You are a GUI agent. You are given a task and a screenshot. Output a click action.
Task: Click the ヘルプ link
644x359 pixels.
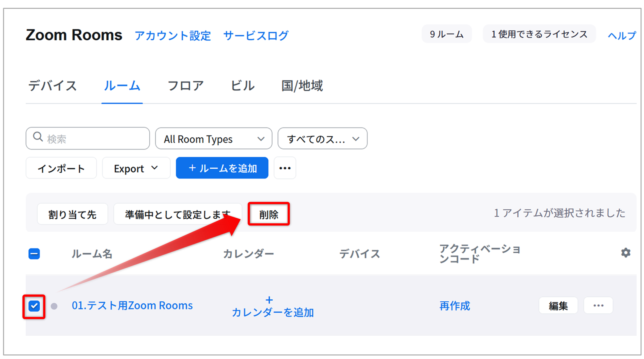[622, 35]
